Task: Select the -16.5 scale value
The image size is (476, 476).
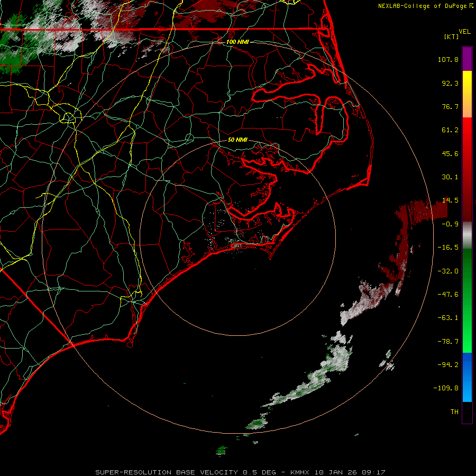Action: (448, 248)
